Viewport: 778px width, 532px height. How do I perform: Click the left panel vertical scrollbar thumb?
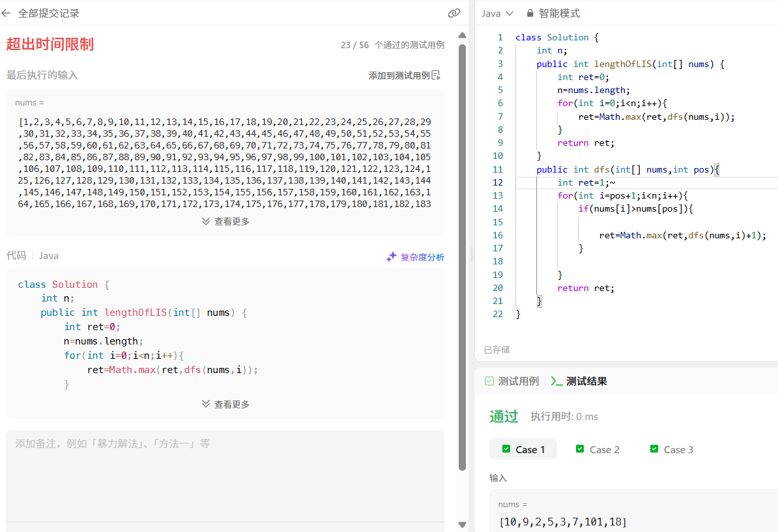pyautogui.click(x=463, y=257)
